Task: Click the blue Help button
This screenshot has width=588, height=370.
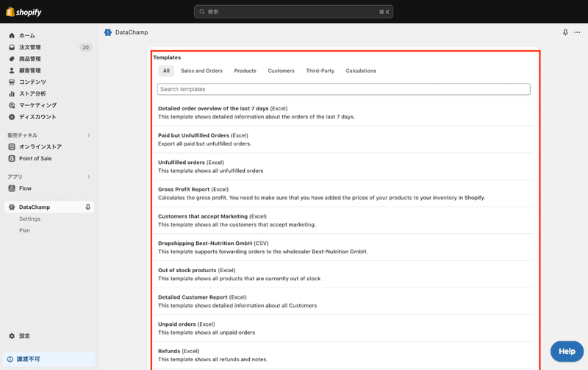Action: (567, 351)
